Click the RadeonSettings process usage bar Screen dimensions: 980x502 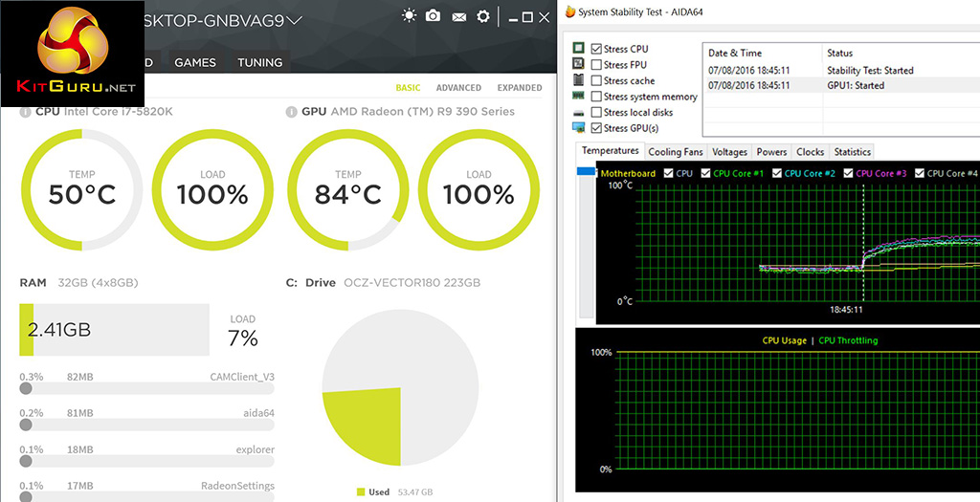146,497
